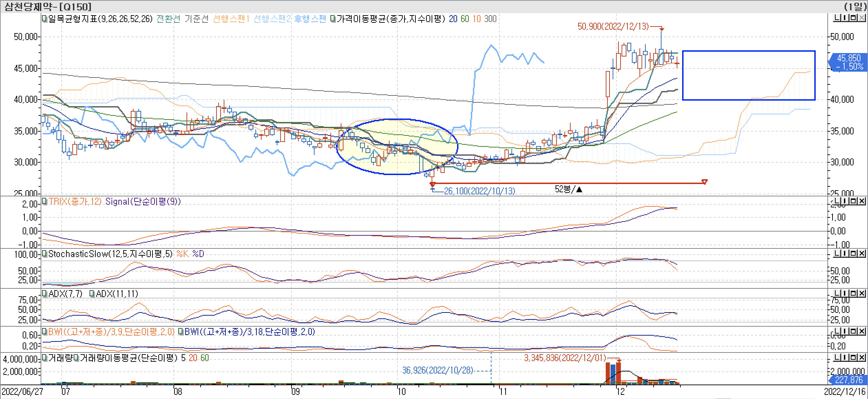The width and height of the screenshot is (868, 399).
Task: Toggle the 가격이동평균 indicator marker box
Action: (x=333, y=19)
